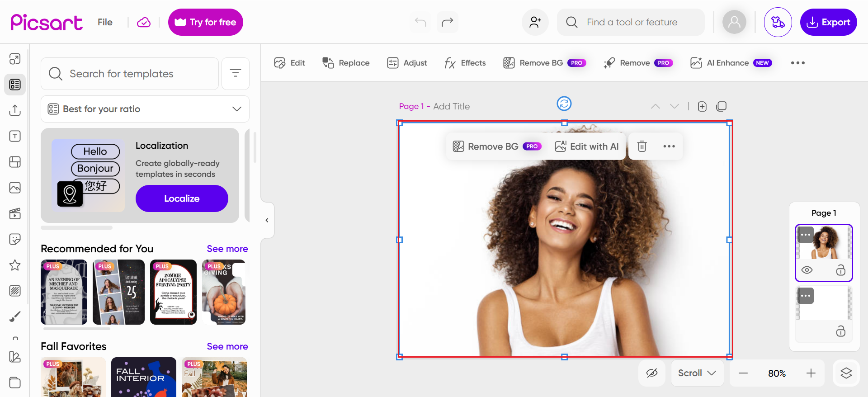
Task: Toggle visibility eye on Page 1 thumbnail
Action: click(x=807, y=270)
